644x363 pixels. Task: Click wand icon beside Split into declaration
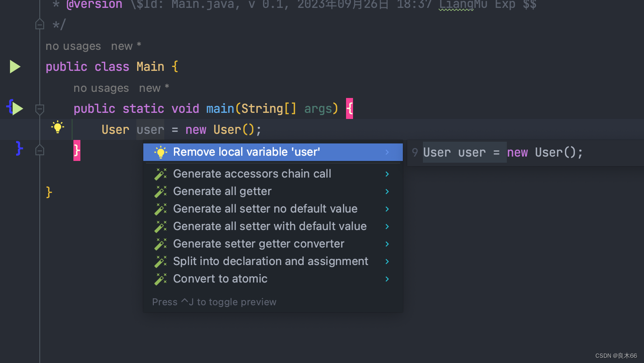[161, 262]
